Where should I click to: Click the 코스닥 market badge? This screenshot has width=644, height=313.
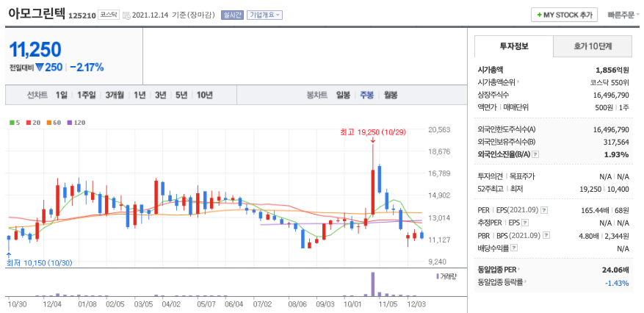pyautogui.click(x=109, y=15)
